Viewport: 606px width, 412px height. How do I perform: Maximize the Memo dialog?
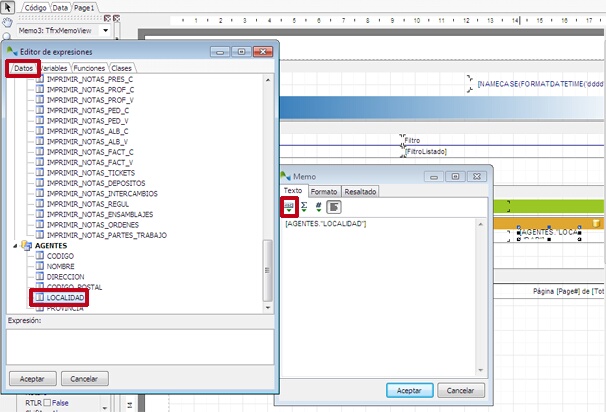455,177
